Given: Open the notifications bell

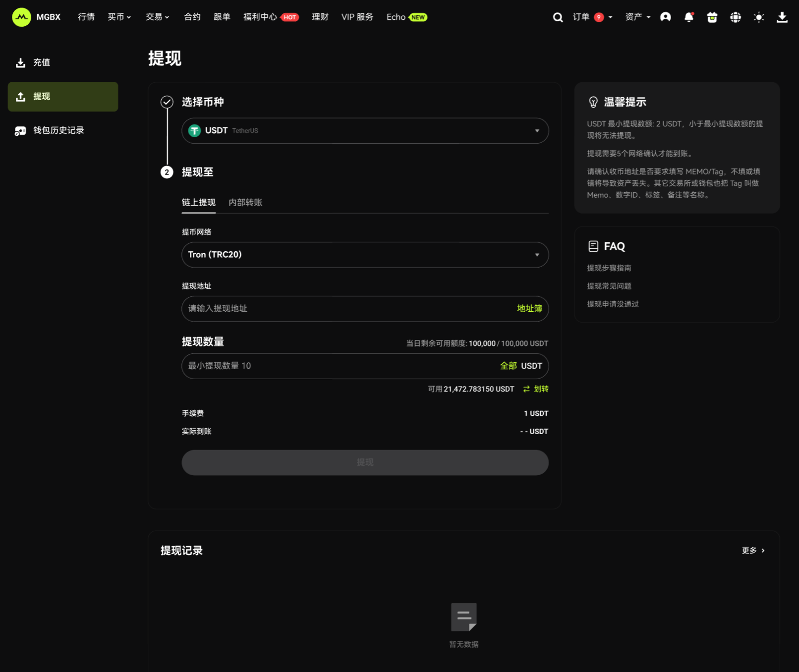Looking at the screenshot, I should (688, 17).
